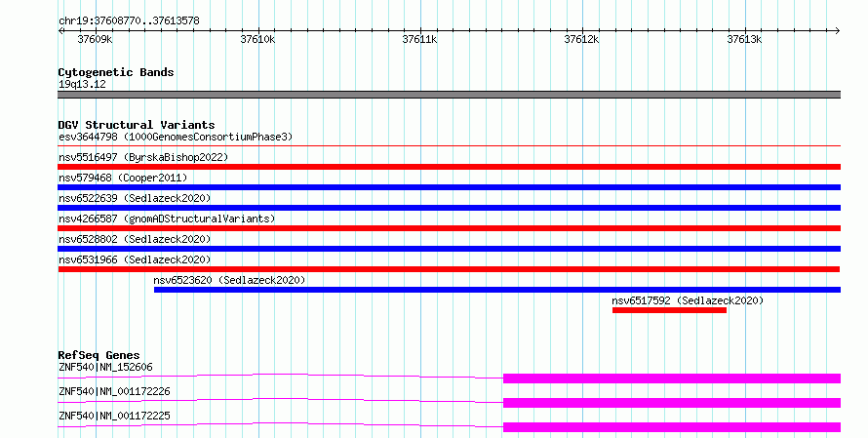Click the ZNF540|NM_001172225 gene label
This screenshot has height=438, width=868.
[114, 416]
